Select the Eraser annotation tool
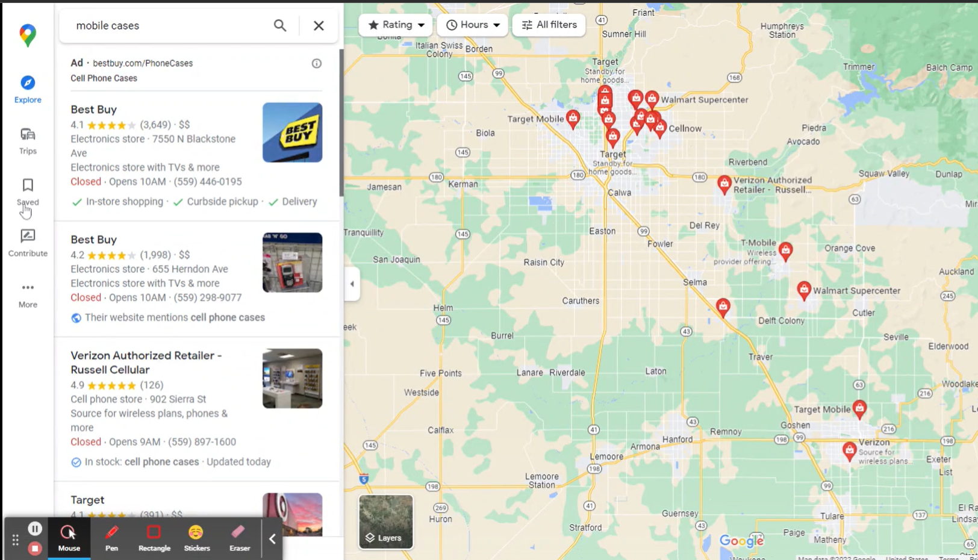978x560 pixels. 239,538
